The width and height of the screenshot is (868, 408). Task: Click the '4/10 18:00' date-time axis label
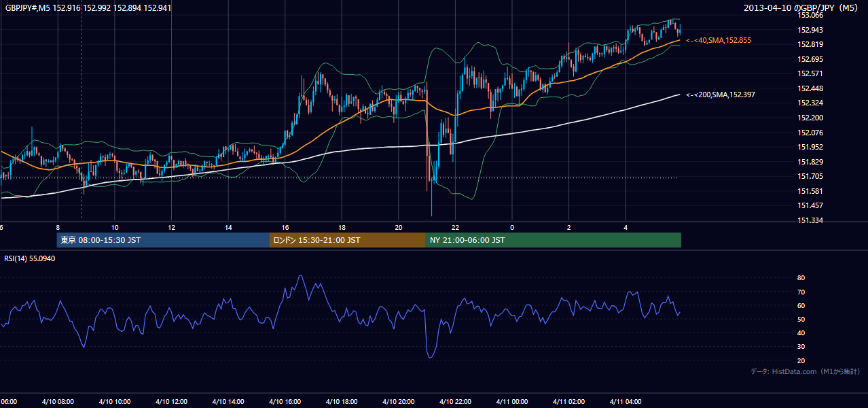(342, 402)
